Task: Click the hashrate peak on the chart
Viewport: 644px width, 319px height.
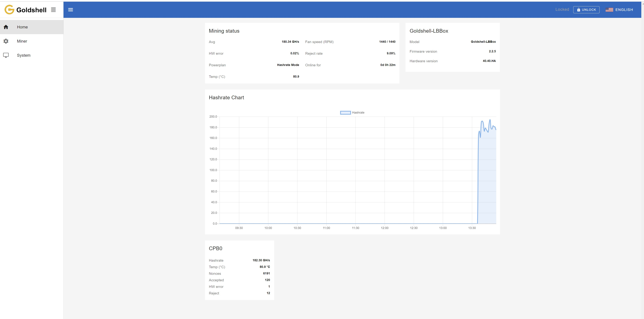Action: pyautogui.click(x=490, y=120)
